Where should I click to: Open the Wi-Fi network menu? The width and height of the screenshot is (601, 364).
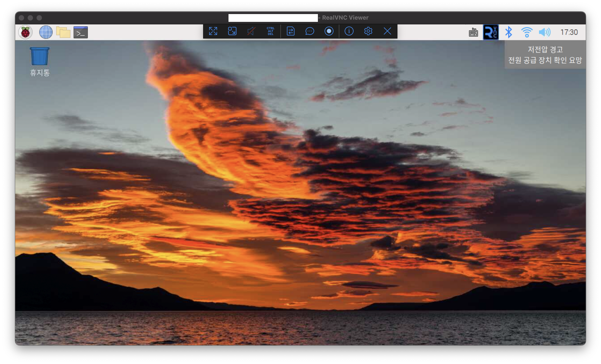(x=527, y=32)
